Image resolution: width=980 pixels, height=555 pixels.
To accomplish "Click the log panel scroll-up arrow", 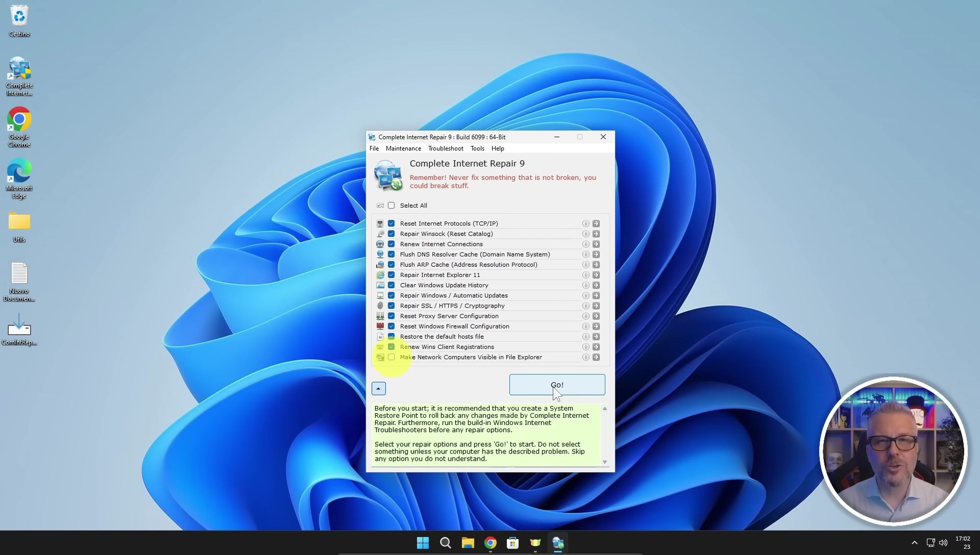I will 605,409.
